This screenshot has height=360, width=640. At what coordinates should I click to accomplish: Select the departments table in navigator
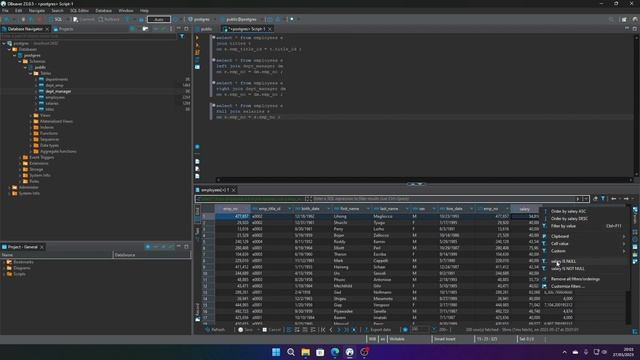[56, 80]
